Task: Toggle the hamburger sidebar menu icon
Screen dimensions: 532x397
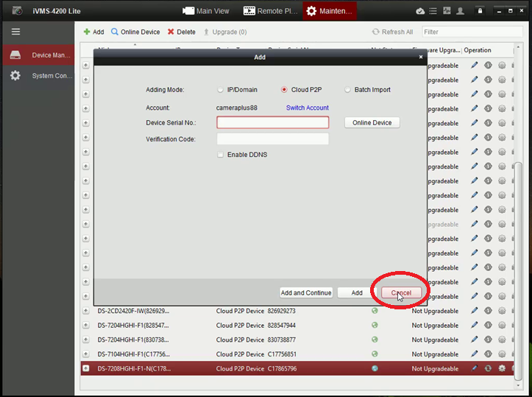Action: click(x=15, y=32)
